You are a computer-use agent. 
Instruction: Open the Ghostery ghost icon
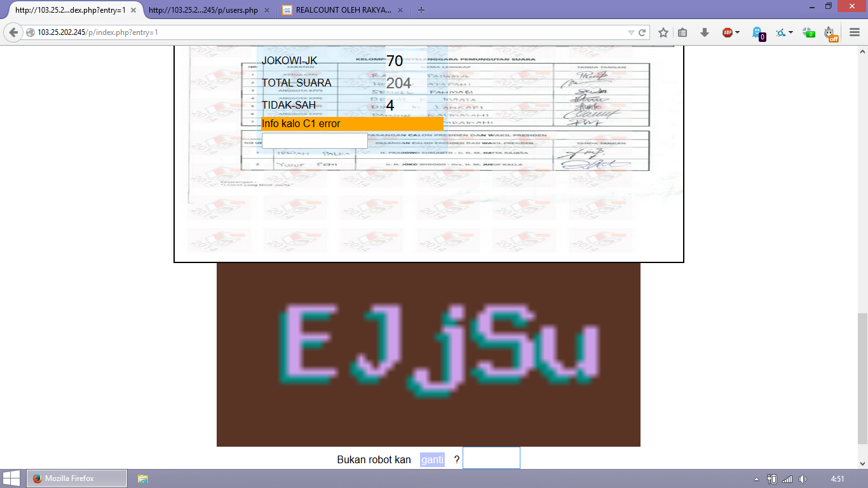[758, 33]
